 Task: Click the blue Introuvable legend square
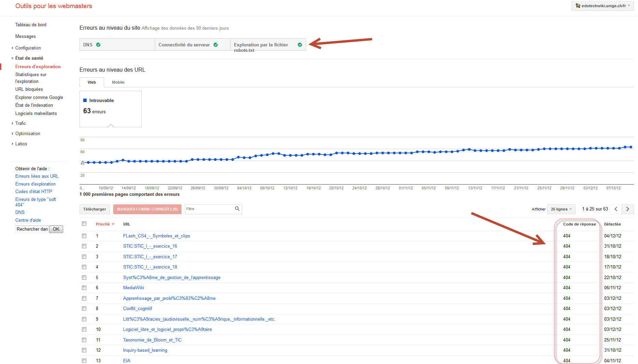coord(85,100)
